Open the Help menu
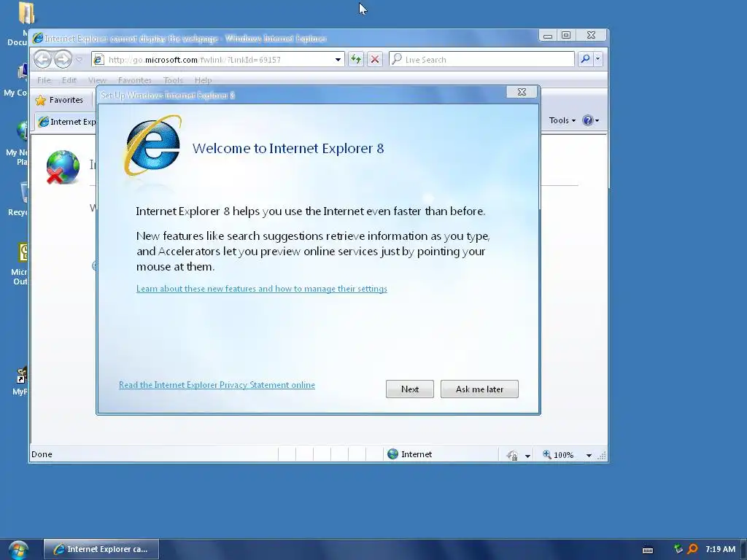 (x=203, y=80)
